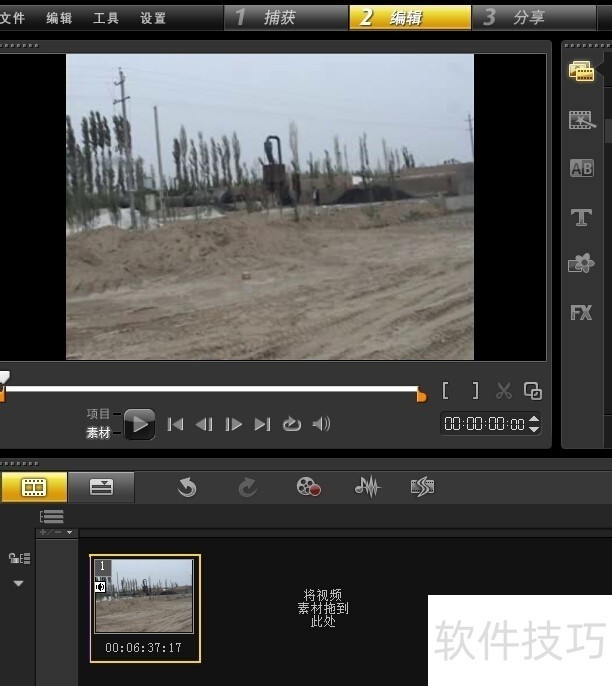The height and width of the screenshot is (686, 612).
Task: Open the 设置 menu
Action: coord(153,18)
